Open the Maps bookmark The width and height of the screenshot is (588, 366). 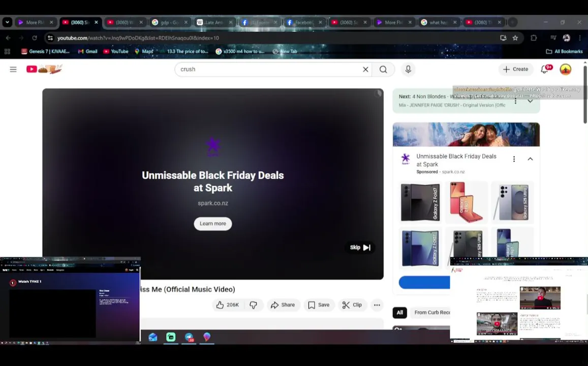point(144,51)
